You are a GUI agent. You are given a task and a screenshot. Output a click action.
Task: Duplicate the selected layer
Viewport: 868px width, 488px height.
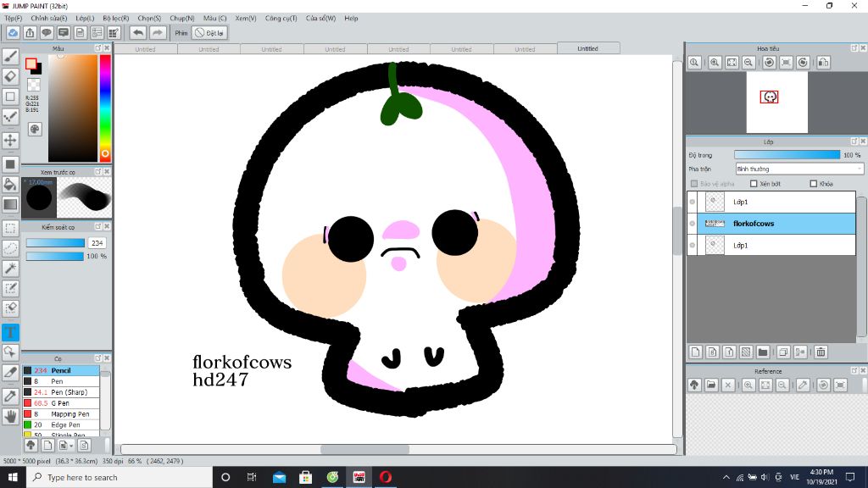(x=783, y=352)
